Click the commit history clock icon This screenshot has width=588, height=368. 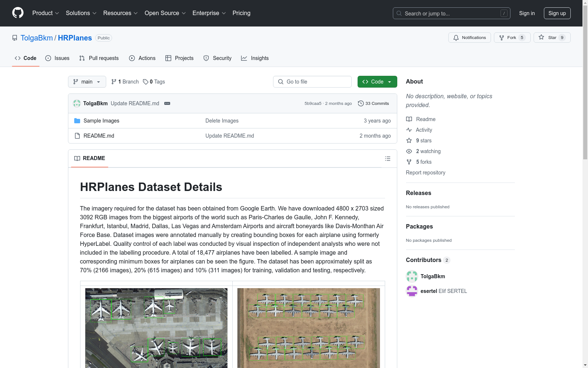coord(361,103)
